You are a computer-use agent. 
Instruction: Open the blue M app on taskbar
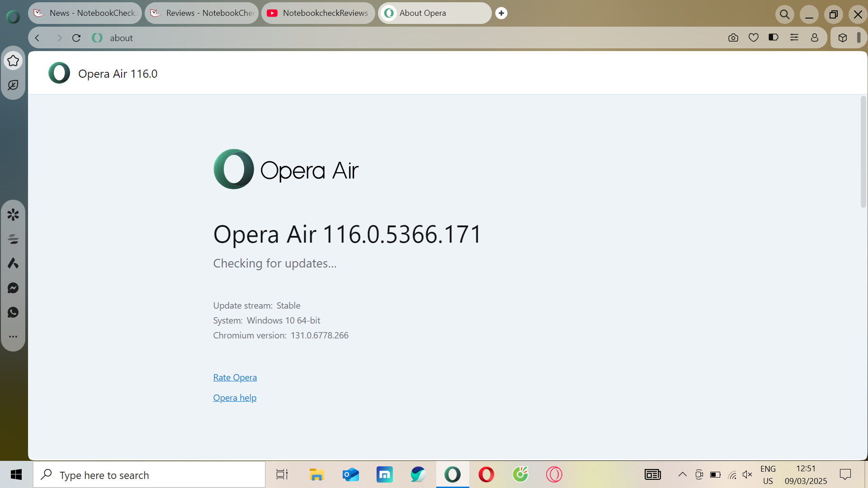385,474
